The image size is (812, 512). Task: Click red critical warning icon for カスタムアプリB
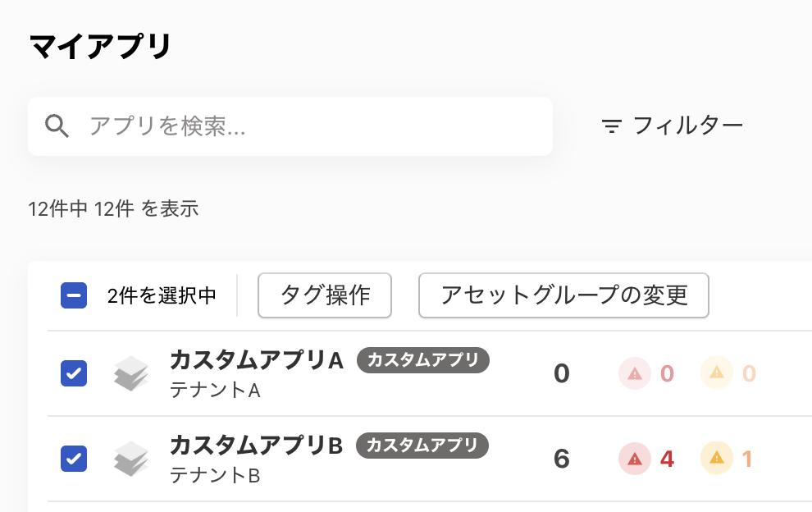coord(634,459)
